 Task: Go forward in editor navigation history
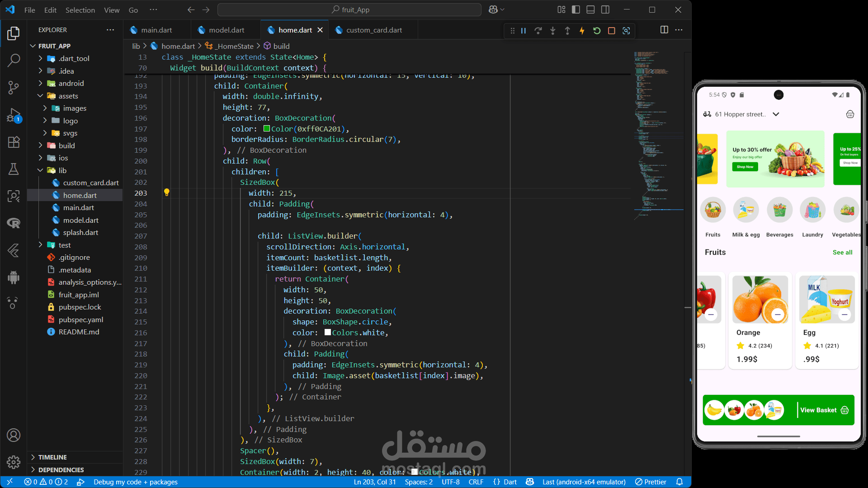coord(206,9)
